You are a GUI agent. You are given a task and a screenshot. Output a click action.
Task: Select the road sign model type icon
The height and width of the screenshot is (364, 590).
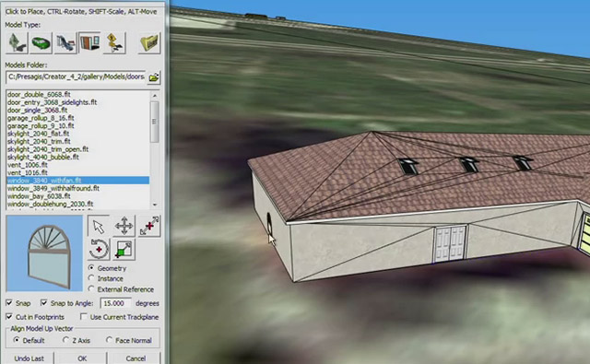114,43
